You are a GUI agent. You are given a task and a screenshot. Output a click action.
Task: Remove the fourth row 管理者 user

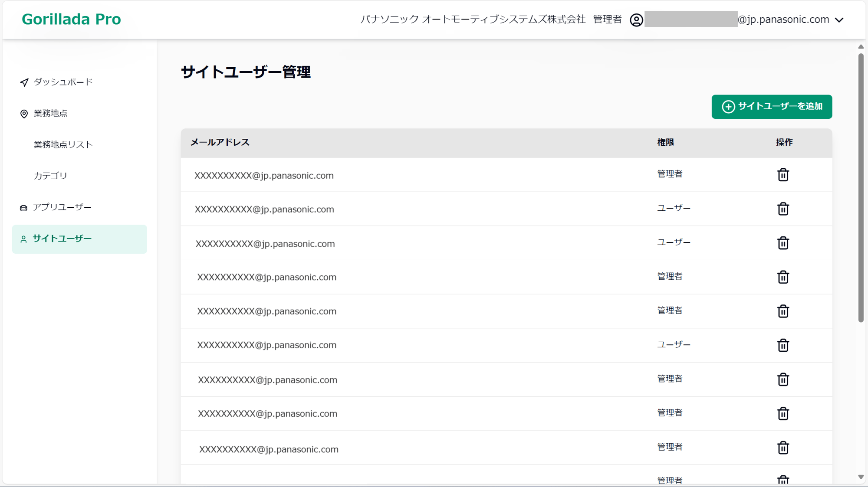click(x=783, y=276)
